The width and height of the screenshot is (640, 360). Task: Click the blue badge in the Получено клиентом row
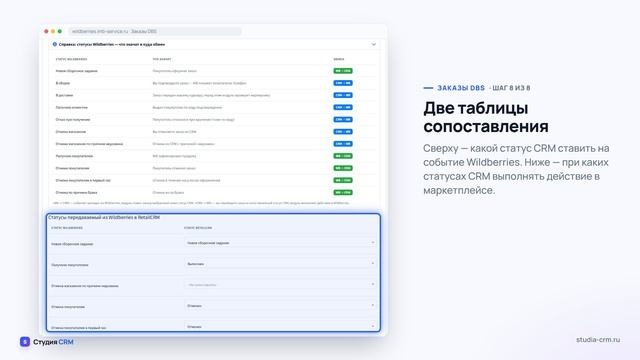pos(343,107)
